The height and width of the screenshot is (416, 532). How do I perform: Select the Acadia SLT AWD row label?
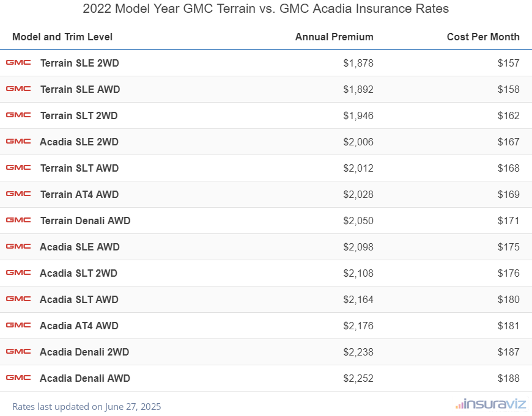click(x=79, y=299)
